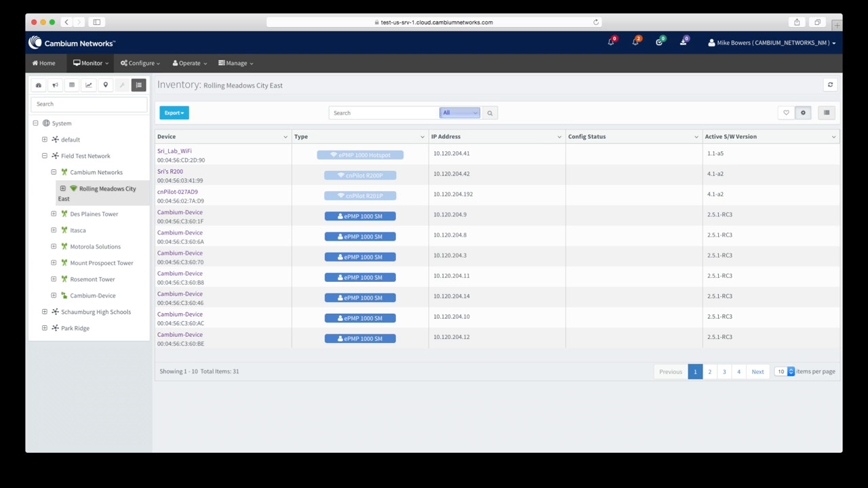Click the sidebar tree Search field
Image resolution: width=868 pixels, height=488 pixels.
click(89, 104)
